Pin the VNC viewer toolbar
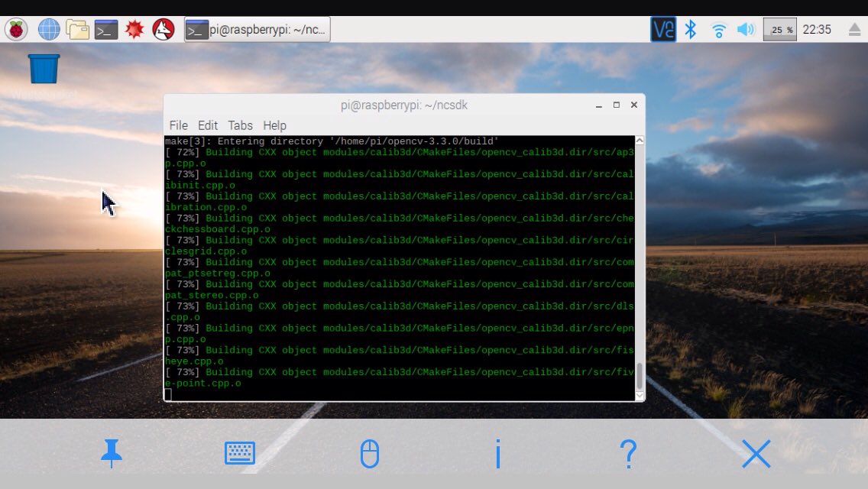This screenshot has width=868, height=489. tap(112, 454)
